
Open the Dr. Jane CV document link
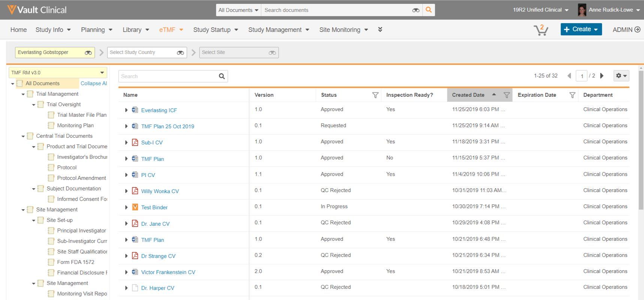tap(155, 224)
